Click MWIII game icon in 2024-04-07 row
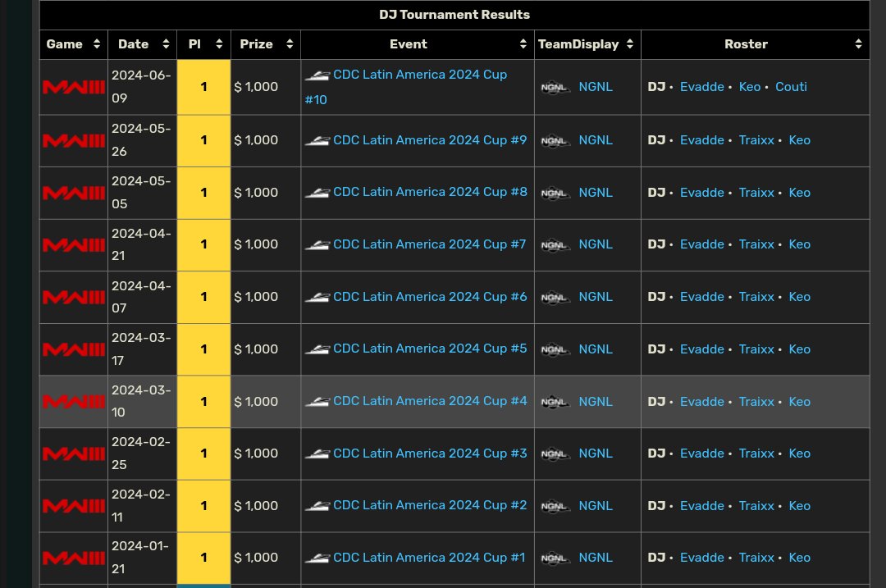Image resolution: width=886 pixels, height=588 pixels. [74, 297]
